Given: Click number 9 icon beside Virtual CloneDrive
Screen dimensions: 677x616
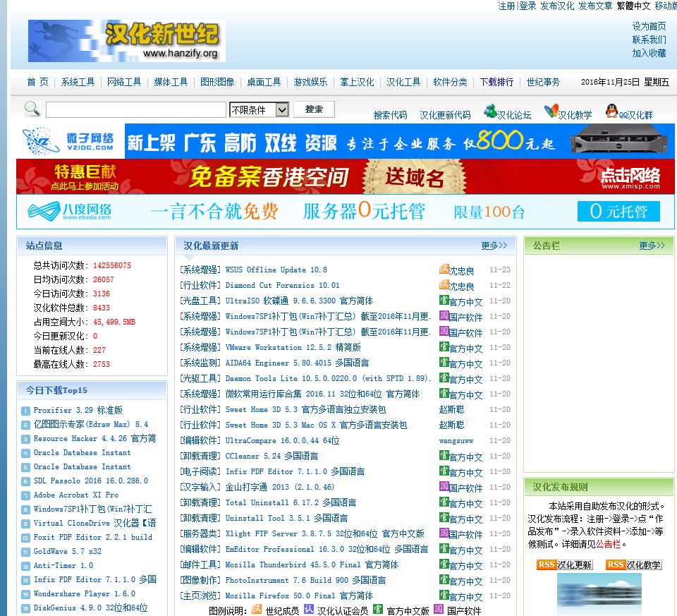Looking at the screenshot, I should point(25,524).
